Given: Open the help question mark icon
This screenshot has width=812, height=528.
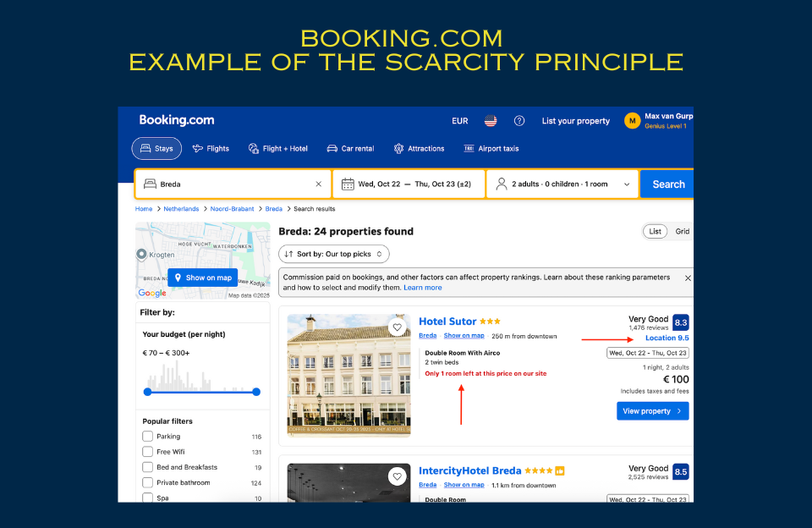Looking at the screenshot, I should click(x=519, y=121).
